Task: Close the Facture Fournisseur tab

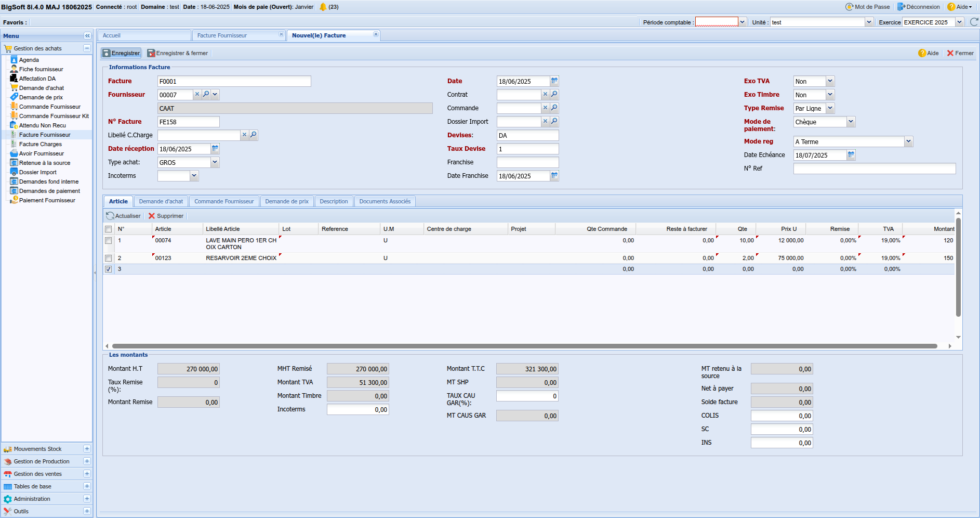Action: (x=281, y=34)
